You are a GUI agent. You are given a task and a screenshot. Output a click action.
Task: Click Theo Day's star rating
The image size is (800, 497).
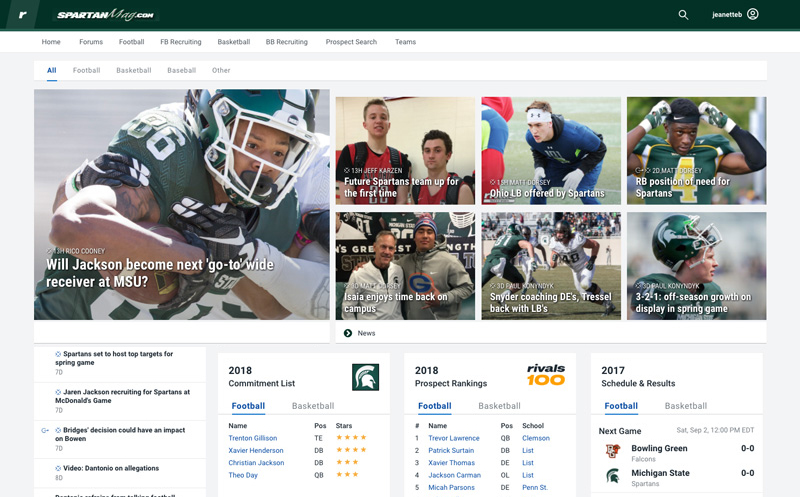(347, 475)
